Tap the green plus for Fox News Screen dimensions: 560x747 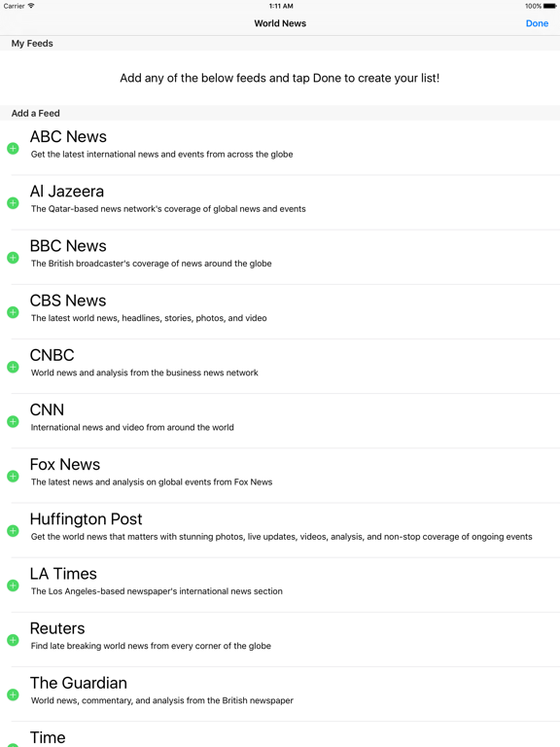13,477
